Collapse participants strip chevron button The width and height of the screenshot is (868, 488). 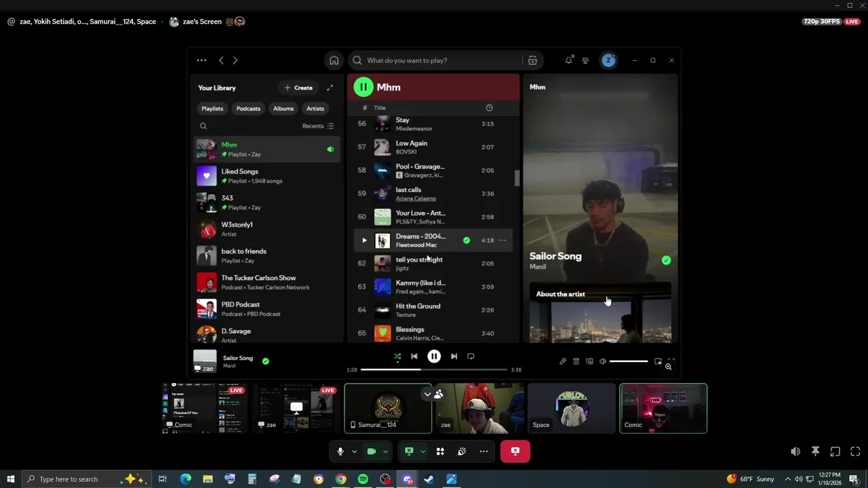[x=427, y=394]
